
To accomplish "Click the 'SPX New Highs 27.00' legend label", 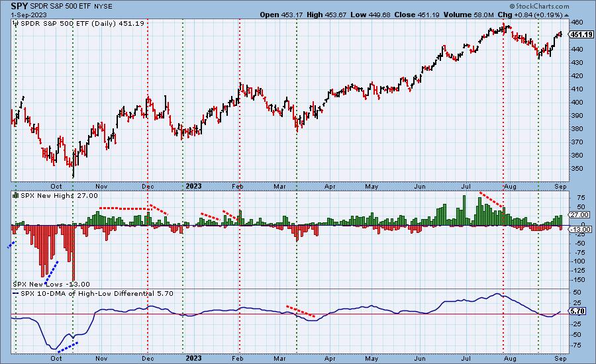I will 59,195.
